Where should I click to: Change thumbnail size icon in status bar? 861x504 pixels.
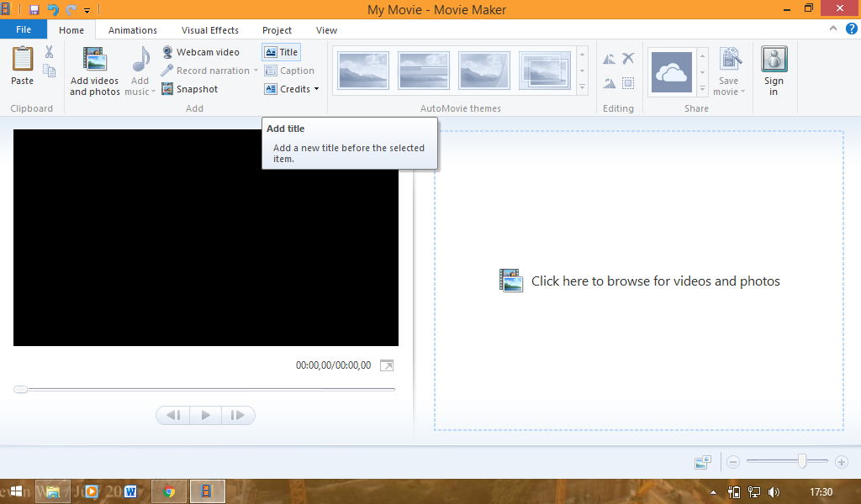(x=703, y=462)
